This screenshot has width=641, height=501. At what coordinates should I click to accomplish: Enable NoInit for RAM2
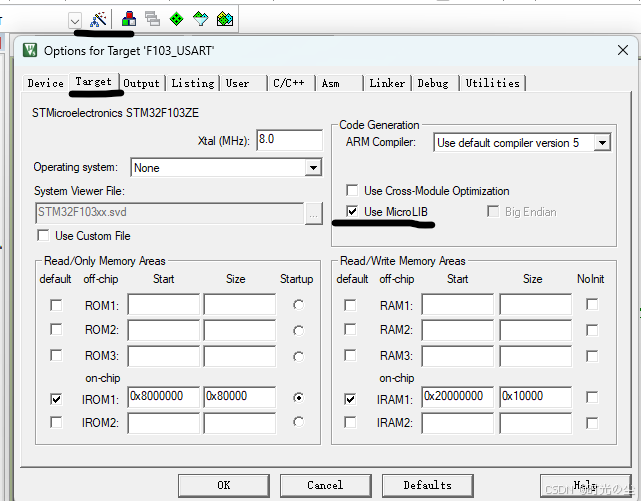tap(592, 330)
